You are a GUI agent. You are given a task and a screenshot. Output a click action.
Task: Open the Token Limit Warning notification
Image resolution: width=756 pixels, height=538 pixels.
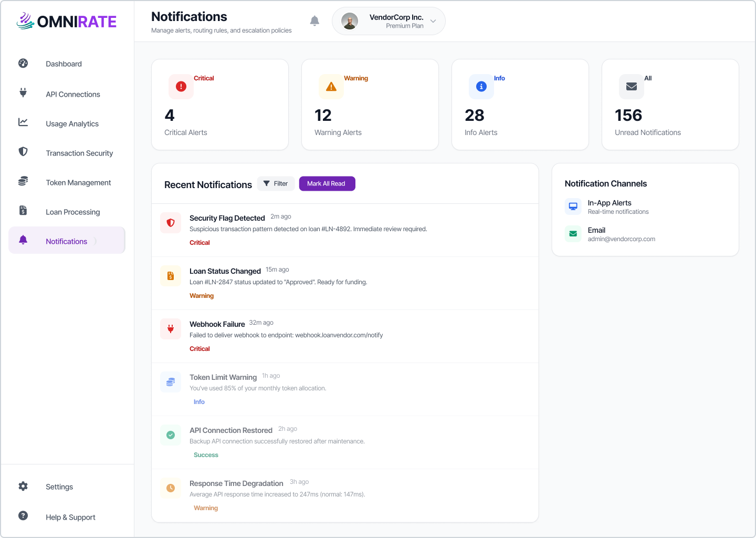click(345, 389)
